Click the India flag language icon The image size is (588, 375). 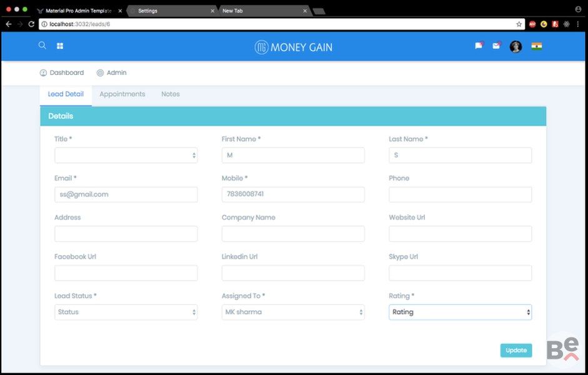(536, 46)
